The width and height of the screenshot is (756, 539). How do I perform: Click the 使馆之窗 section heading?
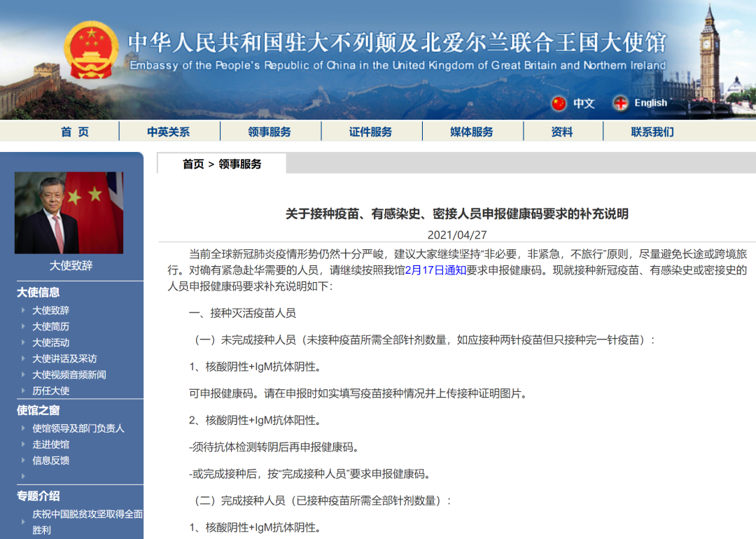click(38, 410)
